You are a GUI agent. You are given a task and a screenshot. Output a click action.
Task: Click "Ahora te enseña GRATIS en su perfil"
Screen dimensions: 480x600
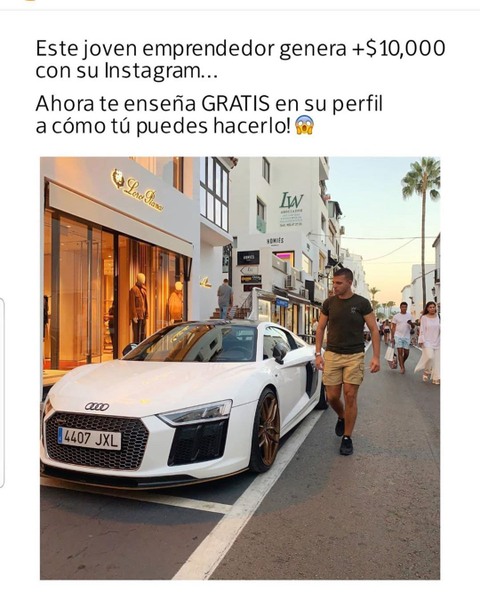point(209,104)
